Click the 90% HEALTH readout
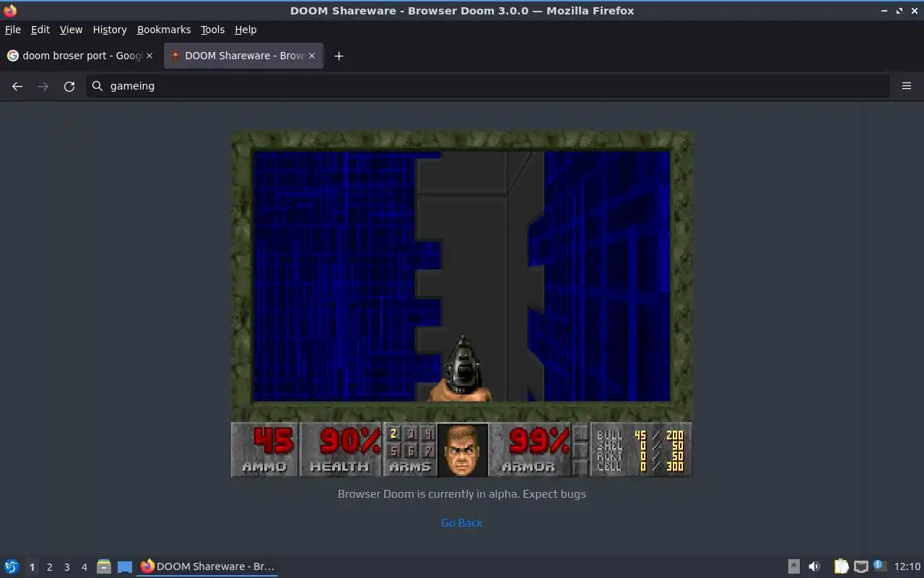Screen dimensions: 924x578 pyautogui.click(x=350, y=440)
